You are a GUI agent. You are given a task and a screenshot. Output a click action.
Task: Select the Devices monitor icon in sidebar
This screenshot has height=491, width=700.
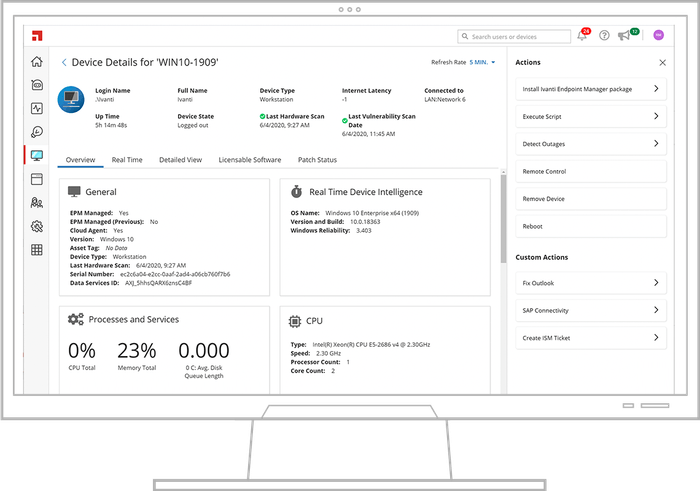(x=37, y=156)
